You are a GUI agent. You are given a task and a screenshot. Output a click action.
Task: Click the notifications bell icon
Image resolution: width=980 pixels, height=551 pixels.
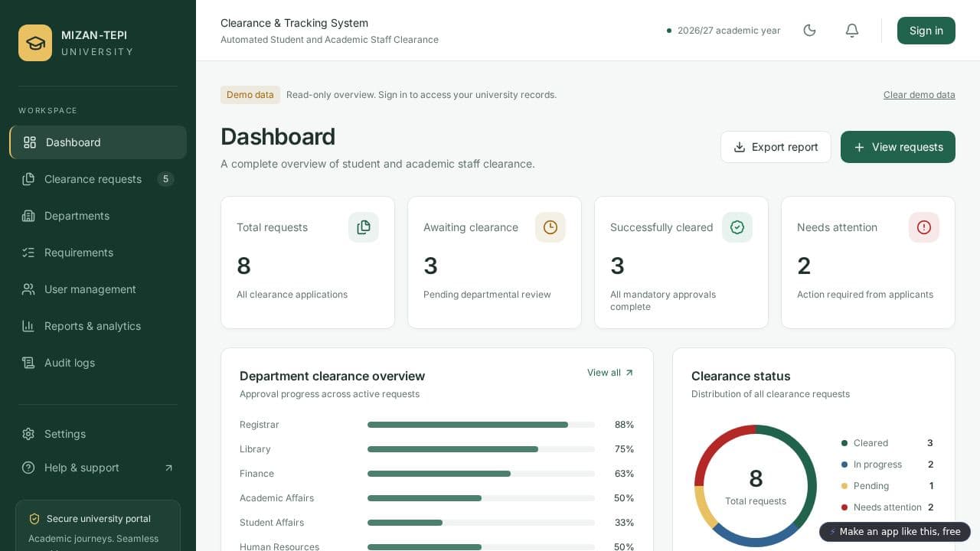point(852,31)
